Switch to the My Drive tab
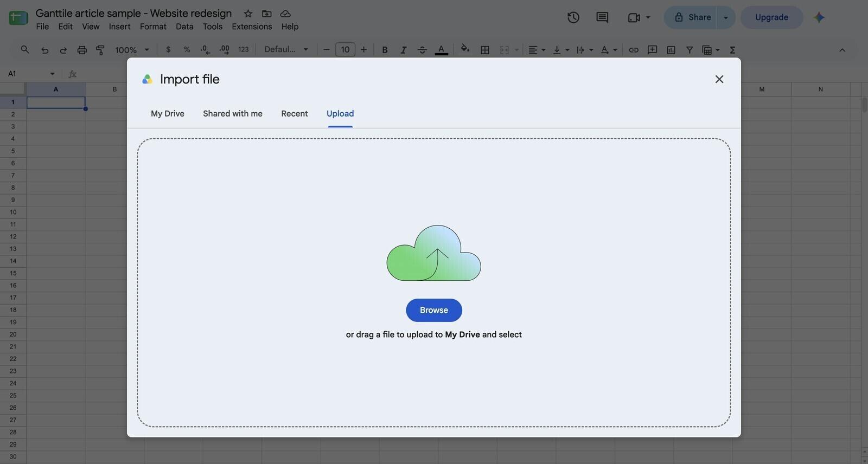Image resolution: width=868 pixels, height=464 pixels. 168,113
